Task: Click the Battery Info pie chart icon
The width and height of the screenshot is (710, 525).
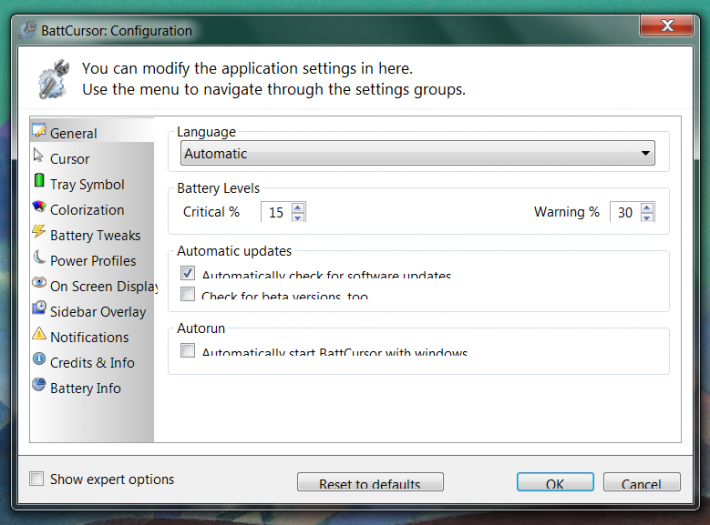Action: (x=39, y=385)
